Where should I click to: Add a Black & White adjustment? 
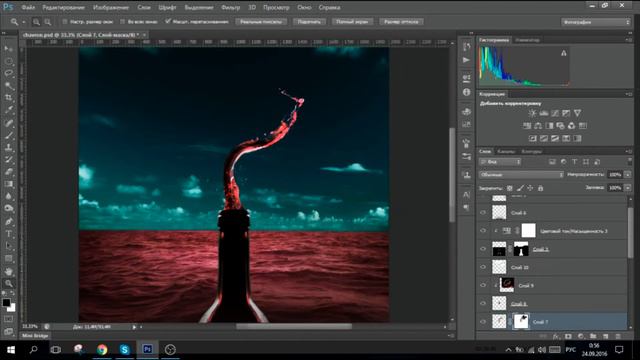point(549,126)
